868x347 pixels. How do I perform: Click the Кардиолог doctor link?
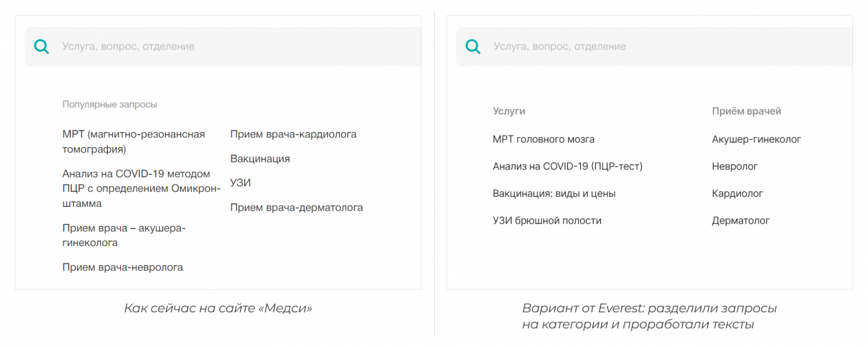click(737, 194)
